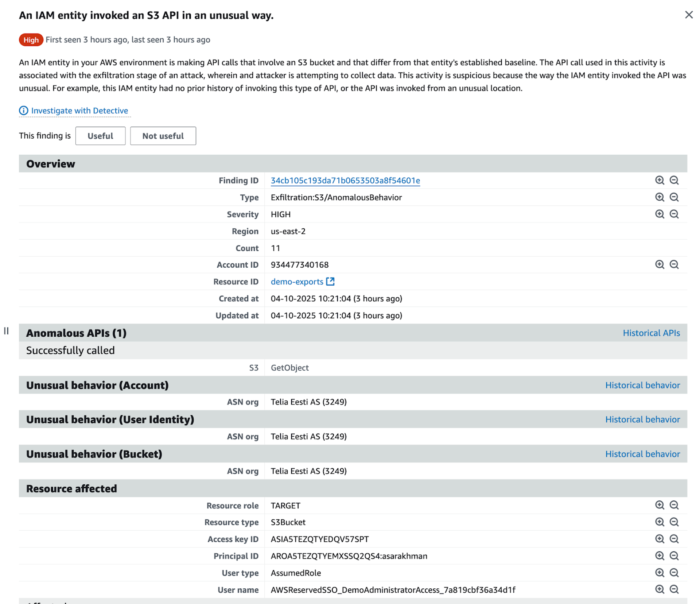Image resolution: width=700 pixels, height=604 pixels.
Task: Select the AWSReservedSSO_DemoAdministratorAccess user name value
Action: coord(393,590)
